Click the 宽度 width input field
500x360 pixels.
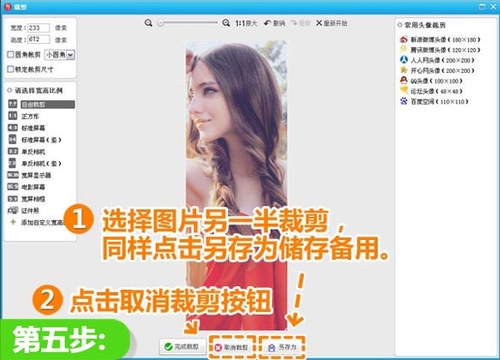(x=38, y=28)
